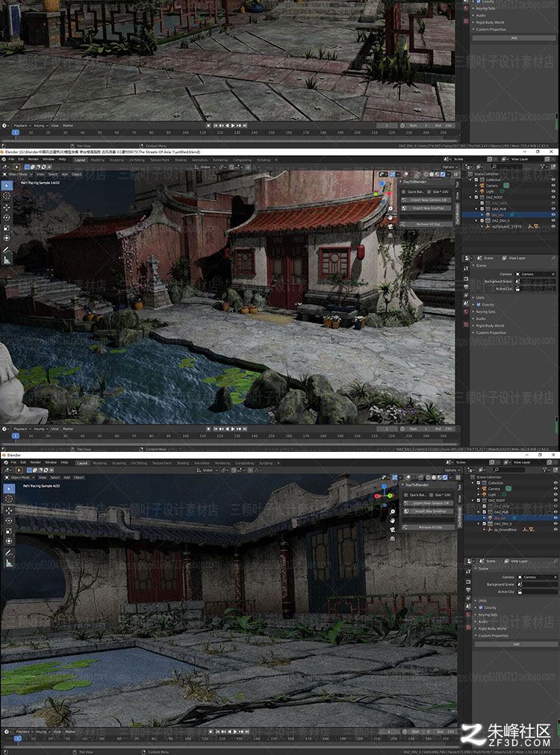The image size is (560, 755).
Task: Toggle Gravity checkbox in bottom window
Action: [481, 608]
